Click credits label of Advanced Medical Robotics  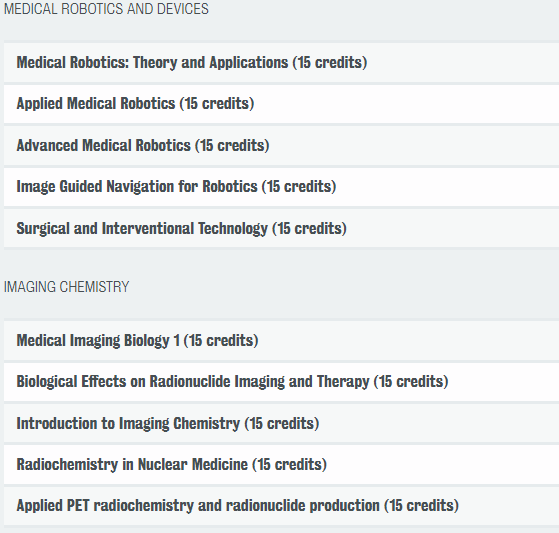click(232, 145)
